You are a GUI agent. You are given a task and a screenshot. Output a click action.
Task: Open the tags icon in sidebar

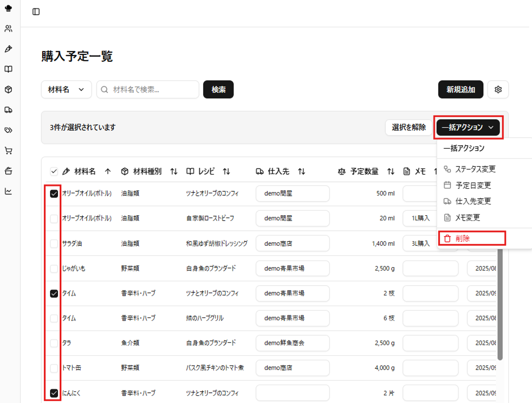(8, 130)
